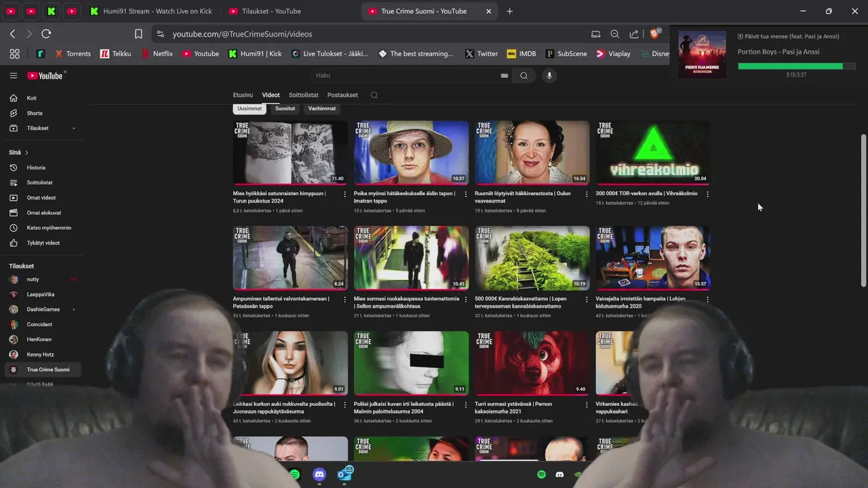This screenshot has height=488, width=868.
Task: Open the zoom control in address bar
Action: (614, 34)
